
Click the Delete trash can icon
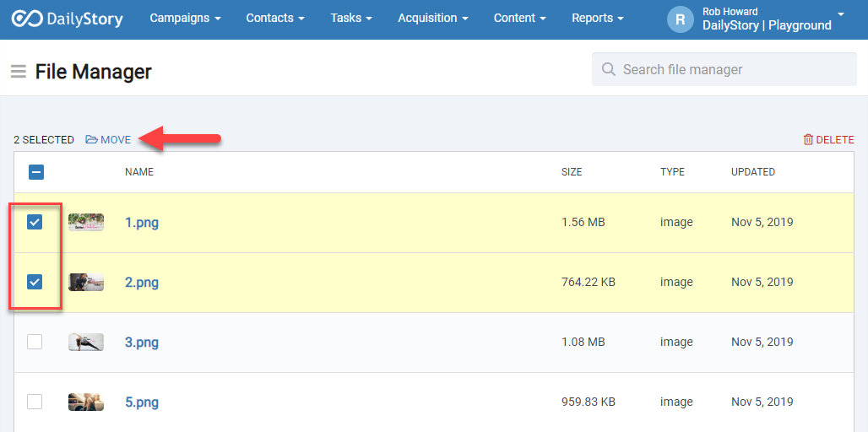808,139
